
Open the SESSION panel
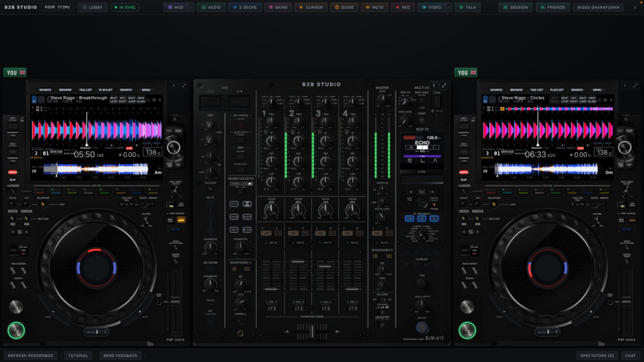click(x=516, y=8)
